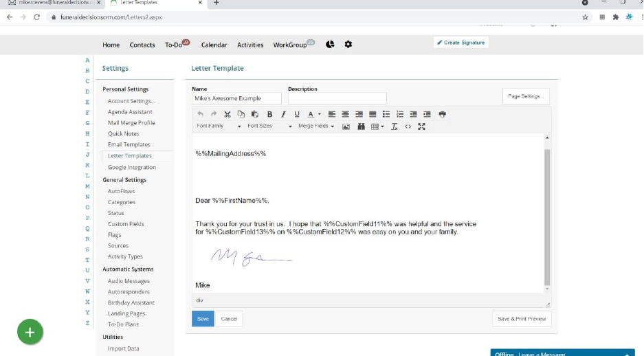The image size is (644, 356).
Task: Open the Calendar menu item
Action: click(214, 45)
